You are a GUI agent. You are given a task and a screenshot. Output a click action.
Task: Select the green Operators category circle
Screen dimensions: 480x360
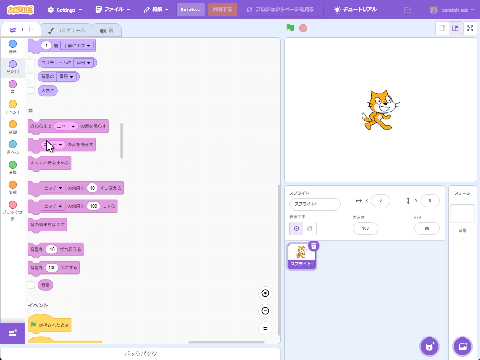coord(13,165)
